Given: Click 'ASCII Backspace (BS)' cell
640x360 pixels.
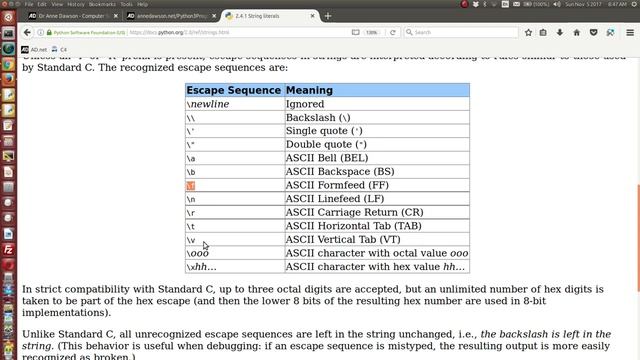Looking at the screenshot, I should 377,171.
